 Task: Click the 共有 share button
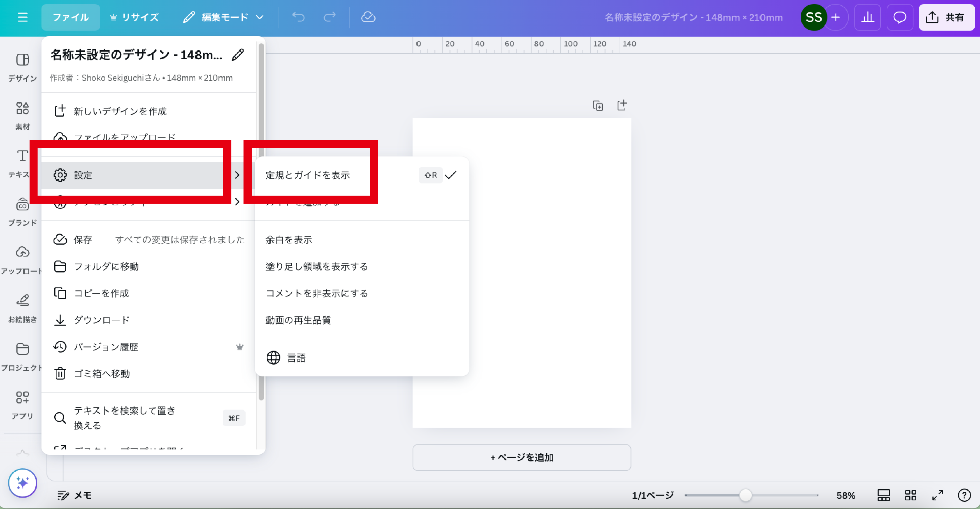click(946, 17)
